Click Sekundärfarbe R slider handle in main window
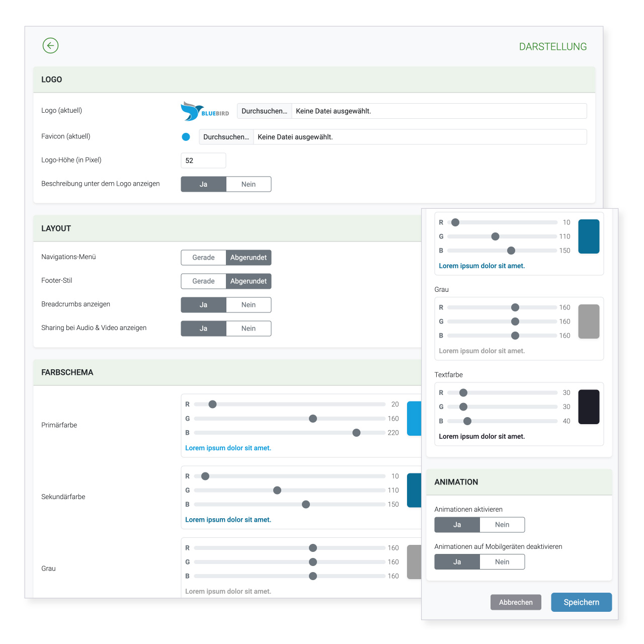This screenshot has width=644, height=644. point(205,476)
